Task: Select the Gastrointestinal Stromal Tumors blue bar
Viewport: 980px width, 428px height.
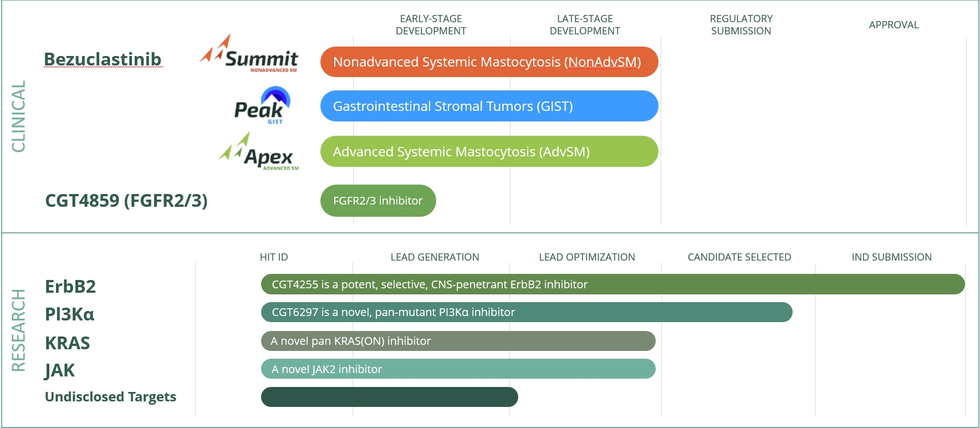Action: (489, 106)
